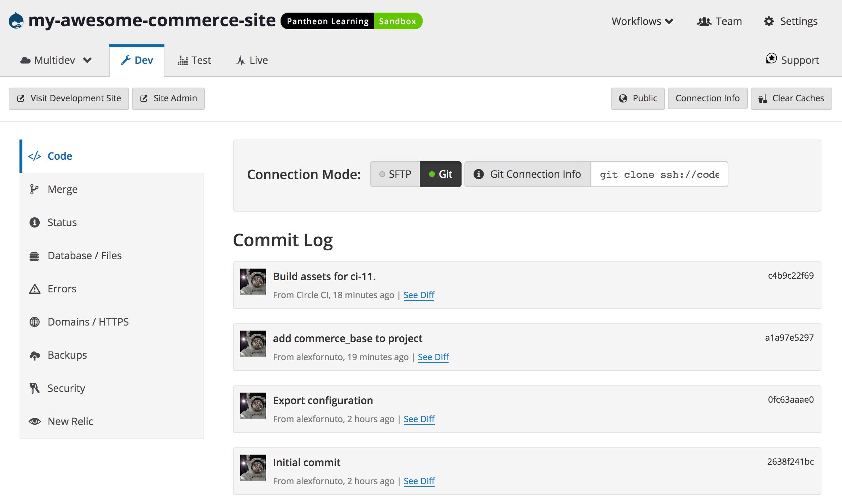The width and height of the screenshot is (842, 504).
Task: Expand Git Connection Info details
Action: 528,174
